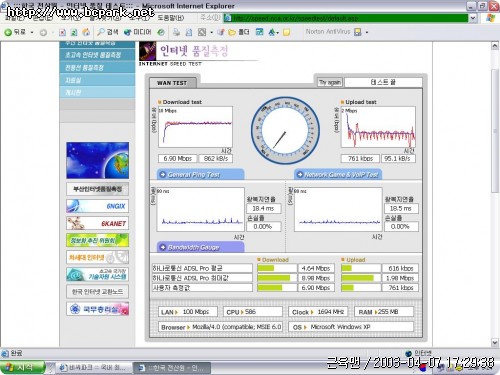Open the Media (미디어) toolbar button
Viewport: 500px width, 375px height.
pyautogui.click(x=137, y=32)
